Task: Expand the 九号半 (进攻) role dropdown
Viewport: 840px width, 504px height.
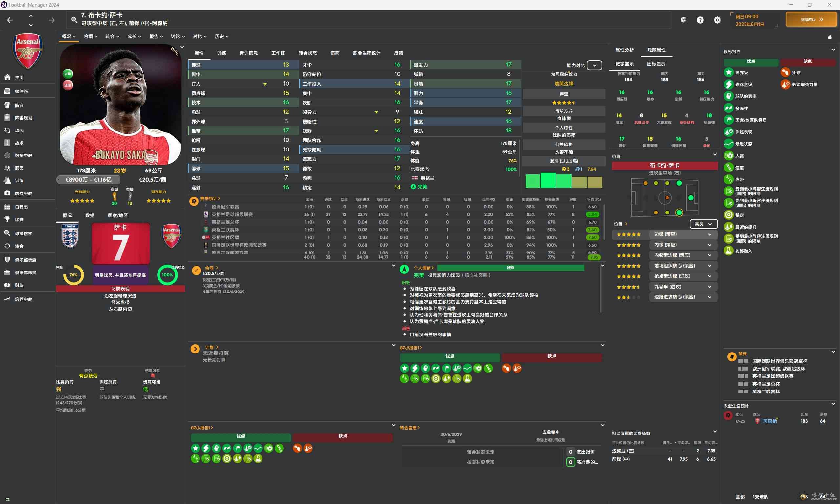Action: [683, 287]
